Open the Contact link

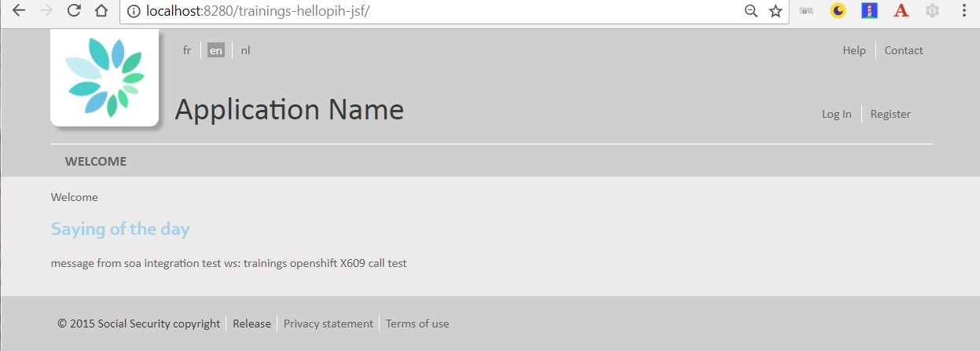pos(904,50)
